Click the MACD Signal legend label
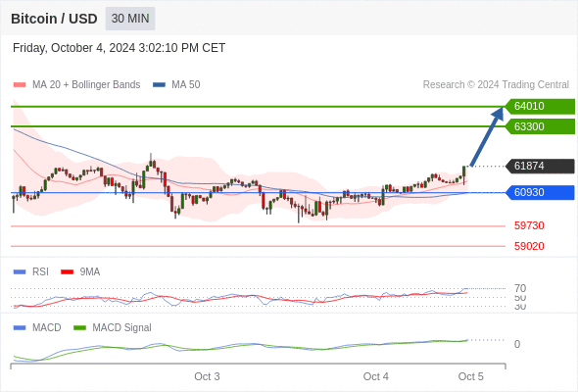The image size is (578, 392). (x=121, y=327)
